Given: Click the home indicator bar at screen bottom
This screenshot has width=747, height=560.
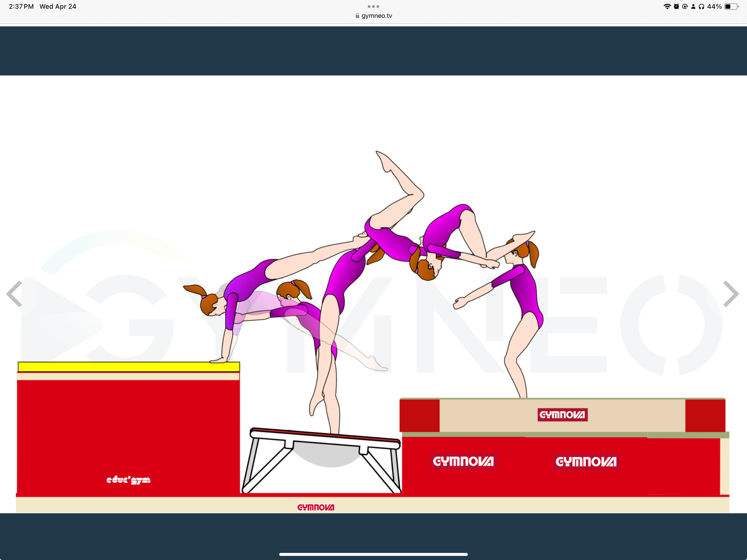Looking at the screenshot, I should 373,554.
